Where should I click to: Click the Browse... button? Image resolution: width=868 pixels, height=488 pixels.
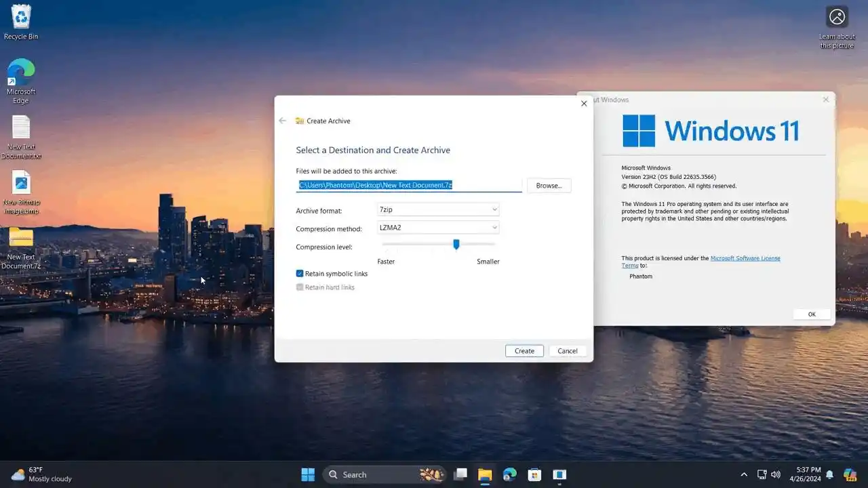(549, 186)
